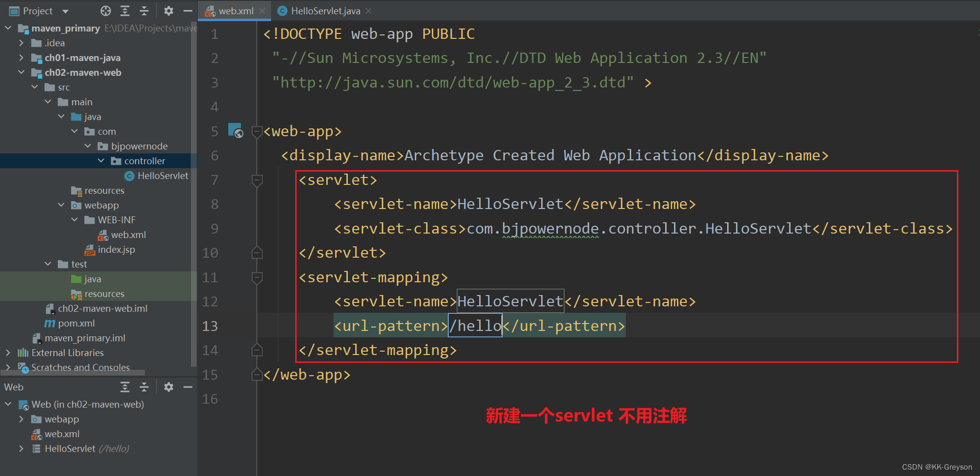Viewport: 980px width, 476px height.
Task: Click the pom.xml Maven icon
Action: [50, 323]
